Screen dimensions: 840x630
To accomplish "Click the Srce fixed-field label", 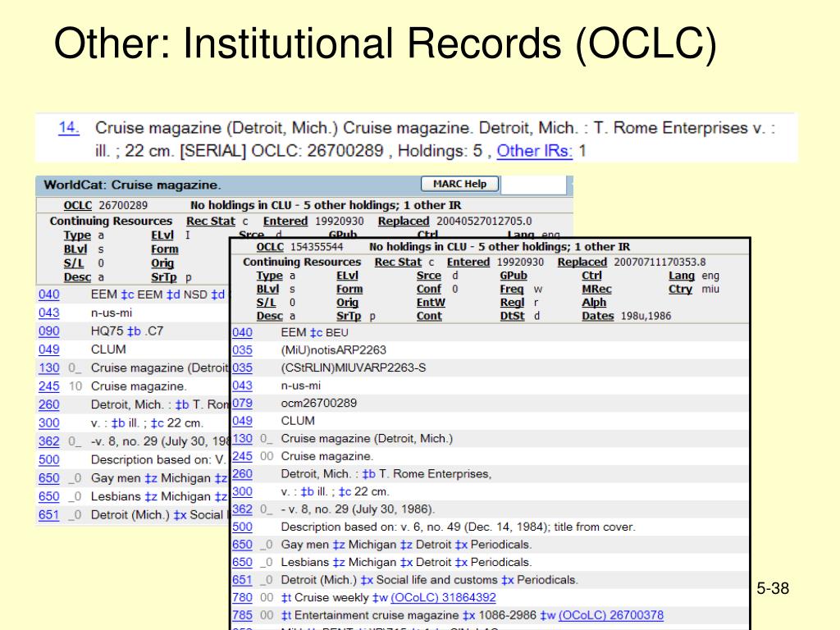I will 428,276.
